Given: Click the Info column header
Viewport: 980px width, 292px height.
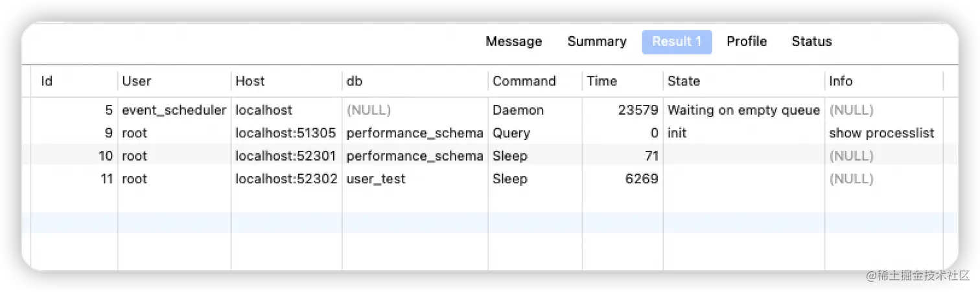Looking at the screenshot, I should (884, 81).
